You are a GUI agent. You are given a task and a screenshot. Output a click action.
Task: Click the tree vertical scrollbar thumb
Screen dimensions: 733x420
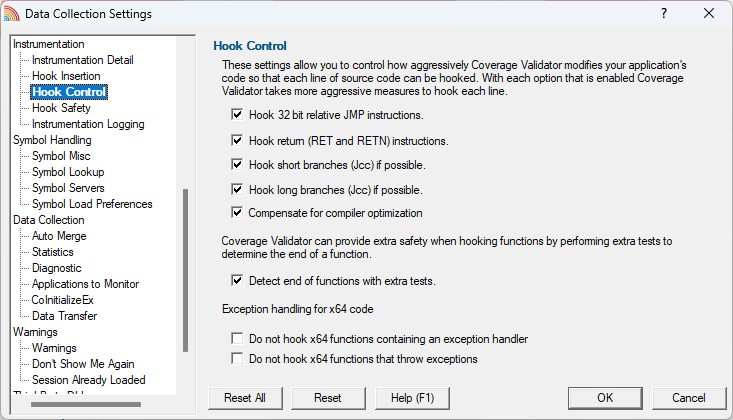(x=186, y=270)
